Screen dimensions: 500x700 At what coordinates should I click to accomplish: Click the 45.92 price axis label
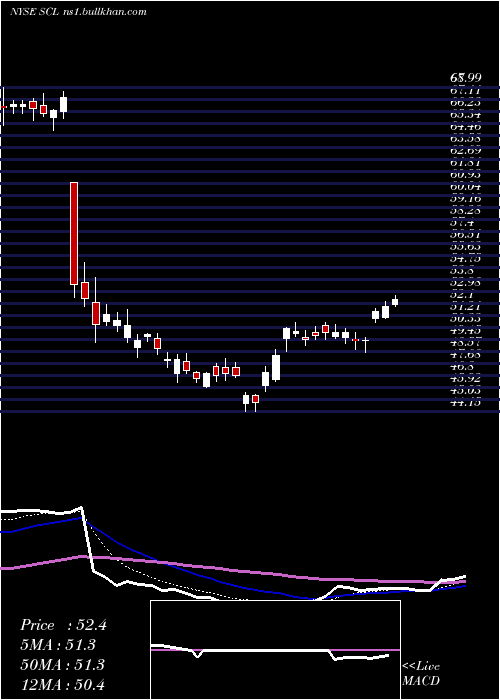click(464, 379)
